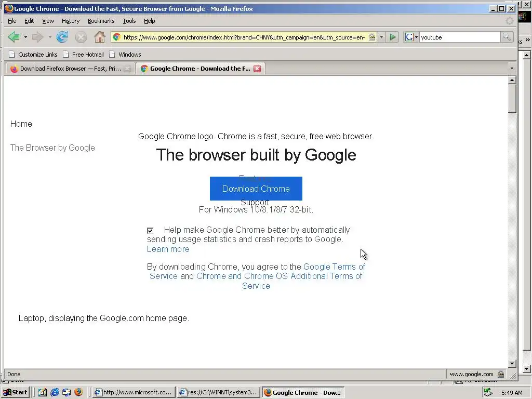Open the Edit menu
Image resolution: width=532 pixels, height=399 pixels.
tap(29, 21)
